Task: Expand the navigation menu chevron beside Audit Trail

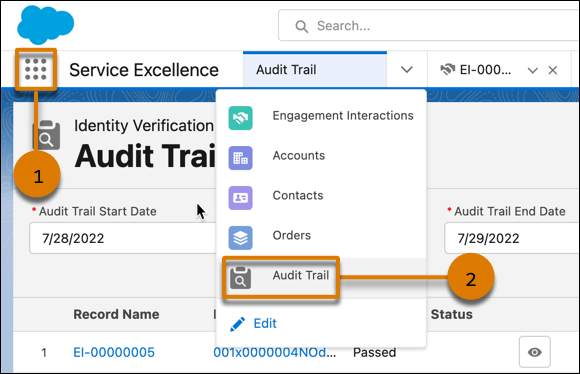Action: coord(407,70)
